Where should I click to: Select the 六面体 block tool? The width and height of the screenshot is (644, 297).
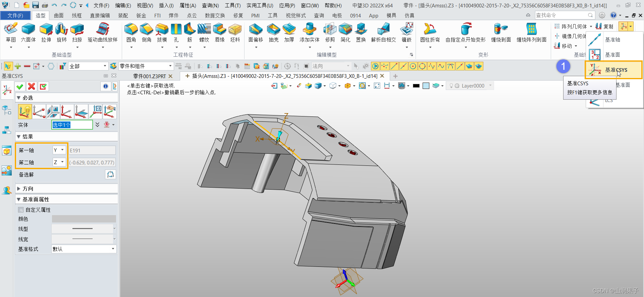click(28, 33)
